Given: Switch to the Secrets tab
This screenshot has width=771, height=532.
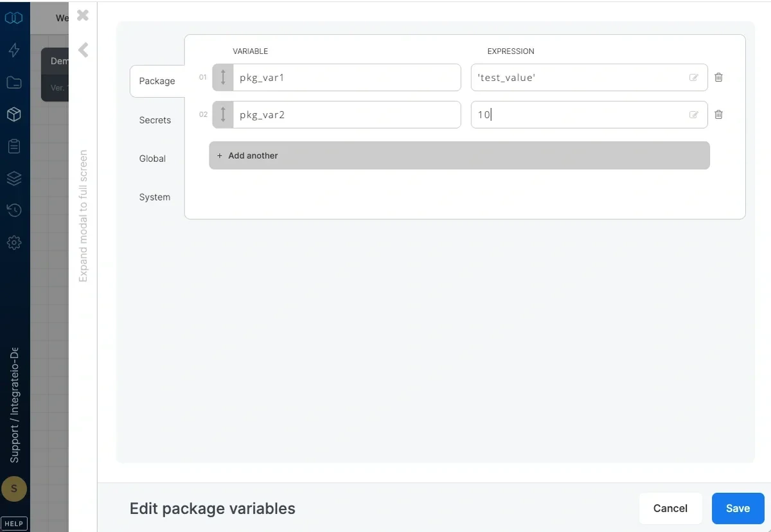Looking at the screenshot, I should click(155, 120).
